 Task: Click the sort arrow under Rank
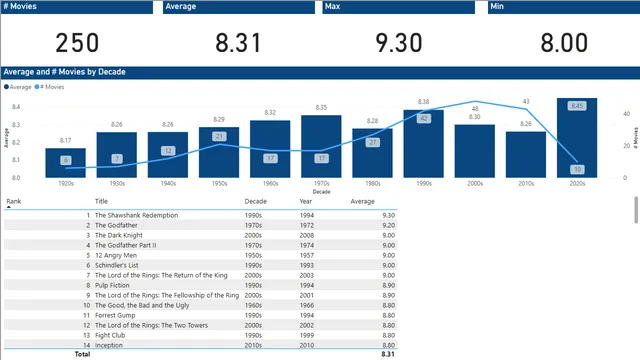point(9,207)
